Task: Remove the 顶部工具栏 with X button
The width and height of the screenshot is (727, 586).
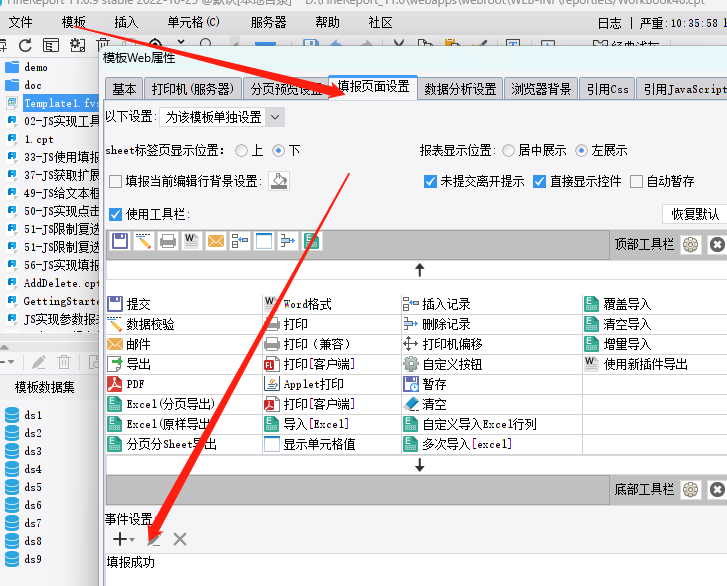Action: click(717, 244)
